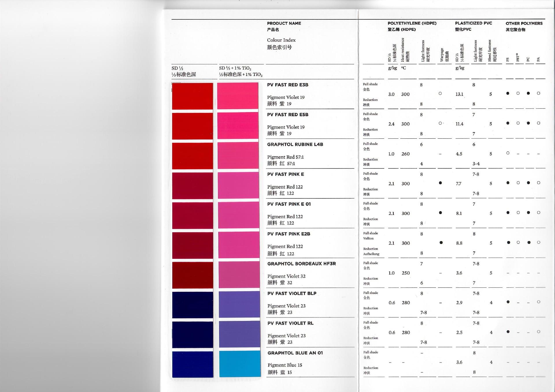Click the Graphtol Rubine L4B TiO2 swatch

coord(238,155)
